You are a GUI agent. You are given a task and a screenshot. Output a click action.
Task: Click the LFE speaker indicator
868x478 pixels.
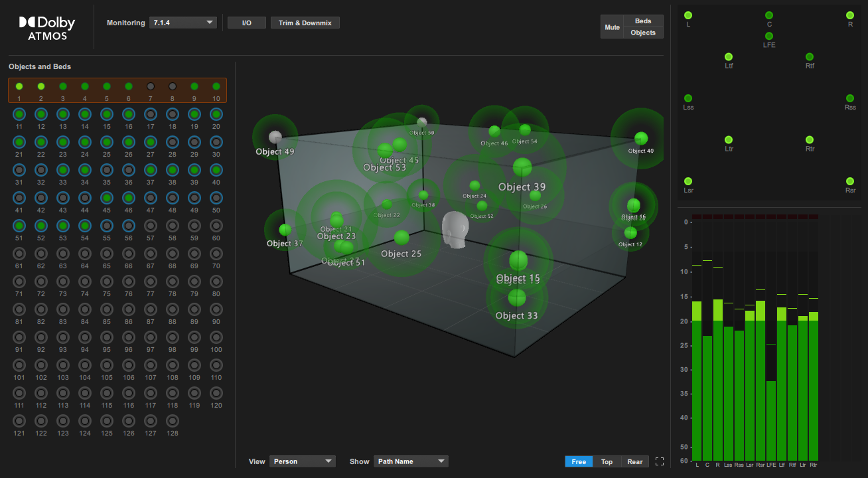pyautogui.click(x=769, y=37)
